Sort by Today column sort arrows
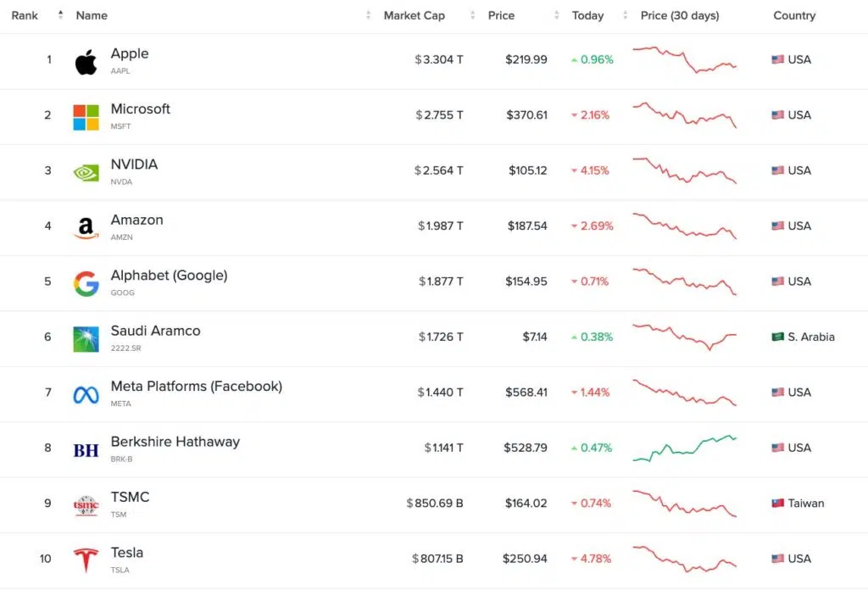Viewport: 868px width, 596px height. tap(625, 15)
